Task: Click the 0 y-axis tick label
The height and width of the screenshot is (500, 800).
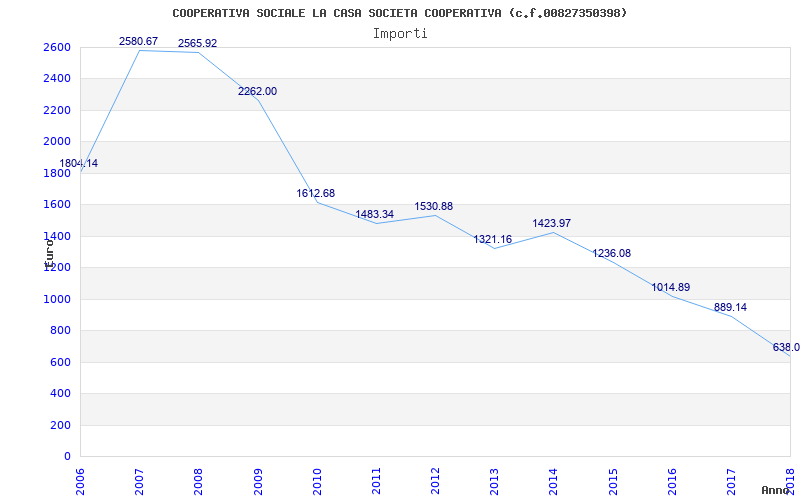Action: (67, 456)
